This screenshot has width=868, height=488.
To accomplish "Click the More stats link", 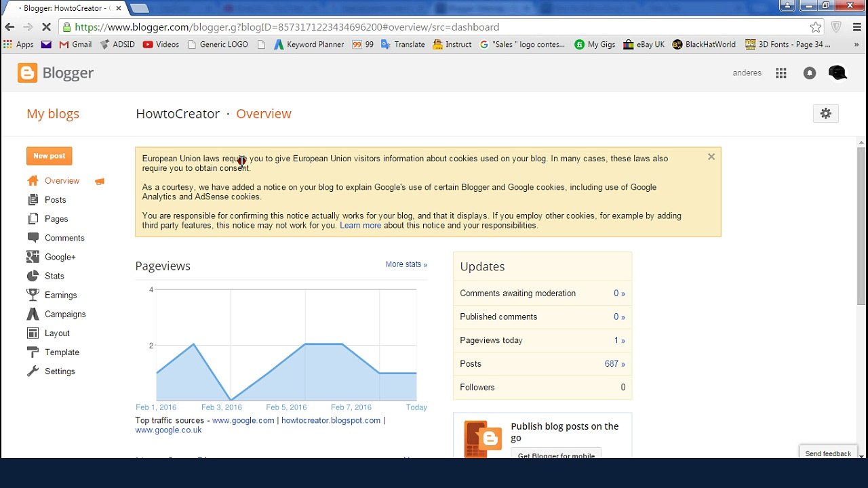I will pos(406,264).
